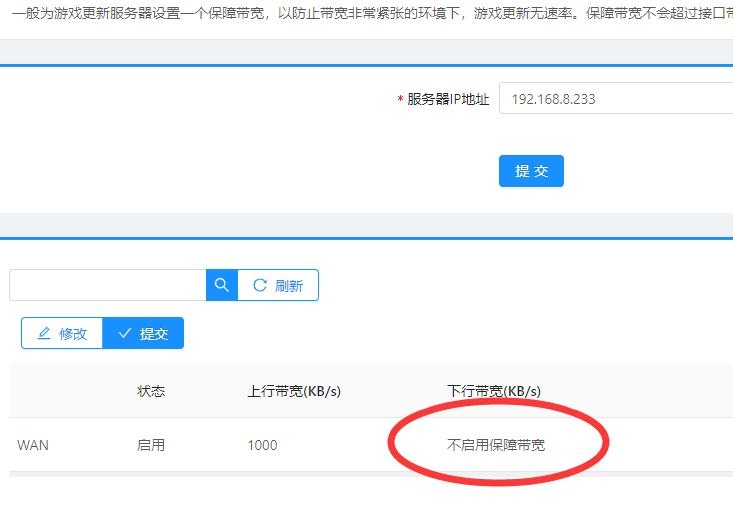Image resolution: width=733 pixels, height=518 pixels.
Task: Click the 状态 column header
Action: pyautogui.click(x=151, y=391)
